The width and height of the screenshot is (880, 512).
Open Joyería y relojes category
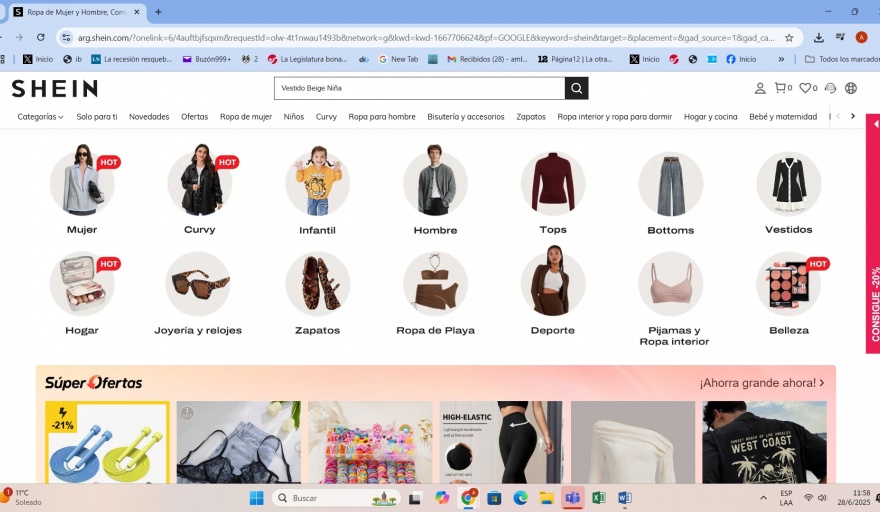(198, 293)
